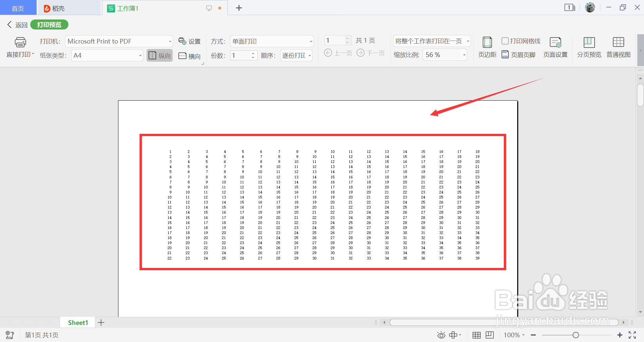The image size is (644, 342).
Task: Open paper type A4 dropdown
Action: (x=140, y=56)
